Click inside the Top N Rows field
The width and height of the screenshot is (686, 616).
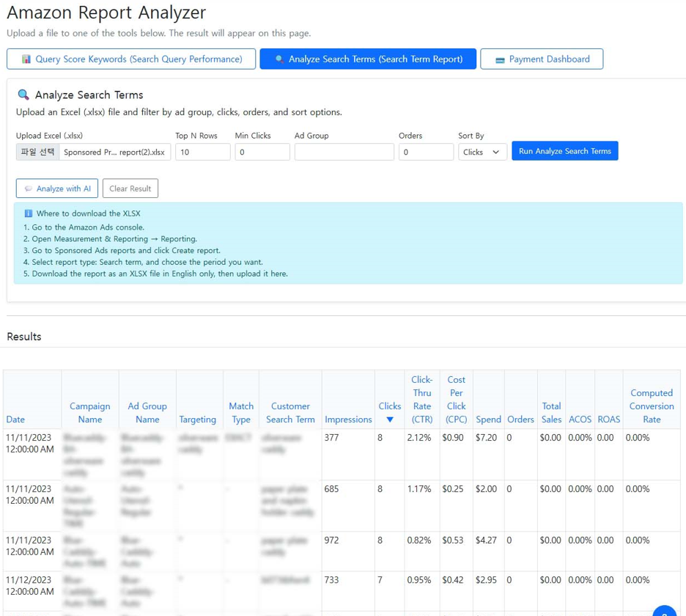[x=202, y=151]
